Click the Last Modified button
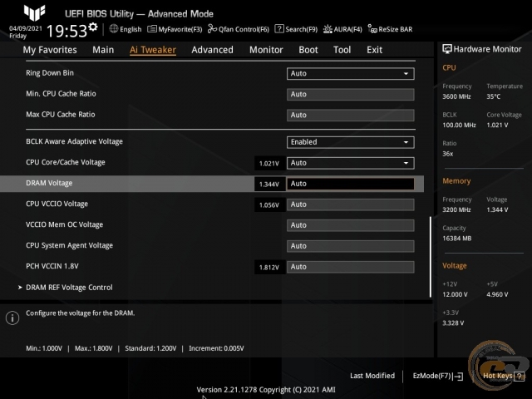The height and width of the screenshot is (399, 532). [372, 376]
